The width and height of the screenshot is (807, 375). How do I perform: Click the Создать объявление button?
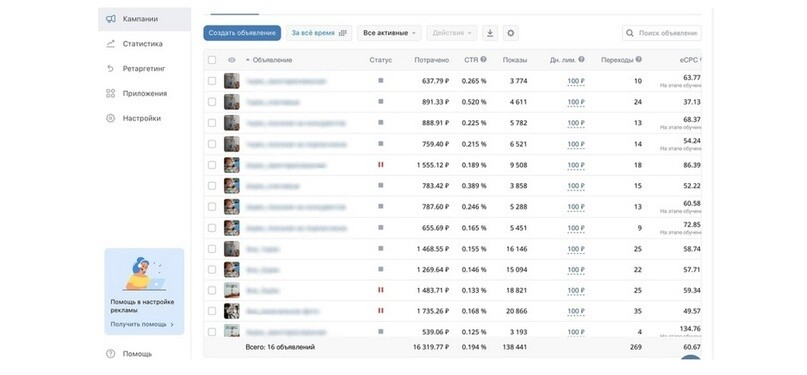pyautogui.click(x=242, y=33)
